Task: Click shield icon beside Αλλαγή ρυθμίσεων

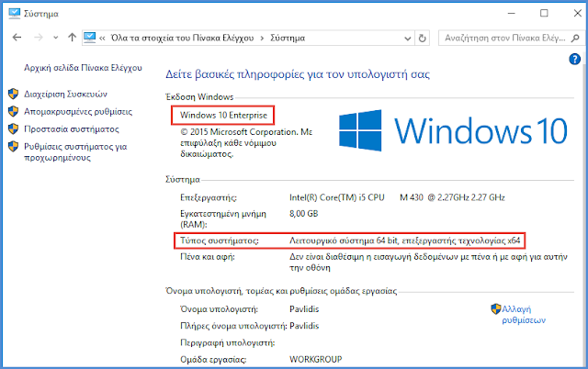Action: point(496,309)
